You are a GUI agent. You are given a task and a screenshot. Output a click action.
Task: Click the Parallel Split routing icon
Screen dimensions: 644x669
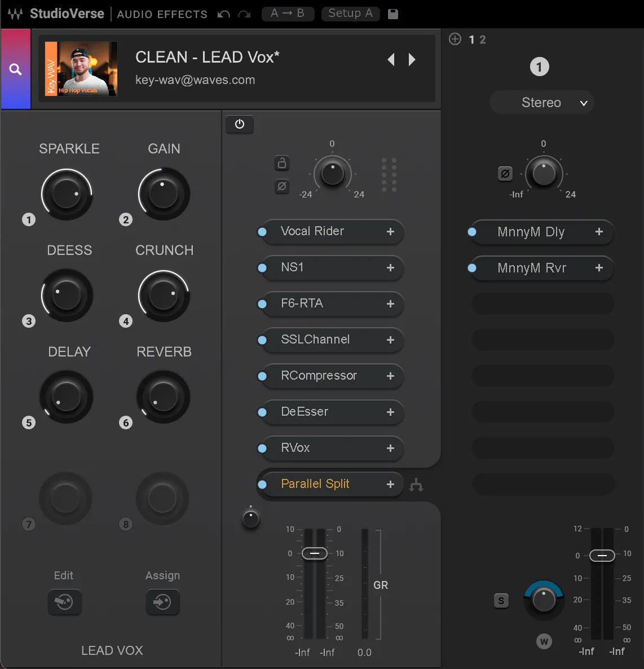(416, 485)
